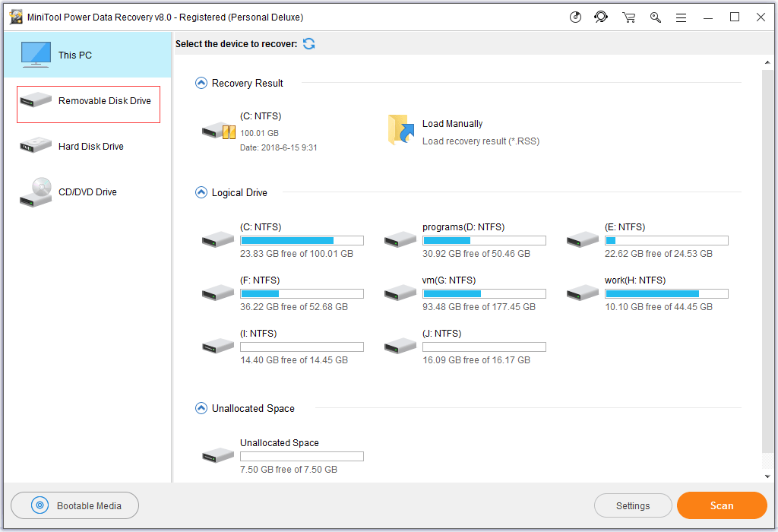Viewport: 778px width, 532px height.
Task: Click 'Date: 2018-6-15 9:31' text
Action: coord(278,147)
